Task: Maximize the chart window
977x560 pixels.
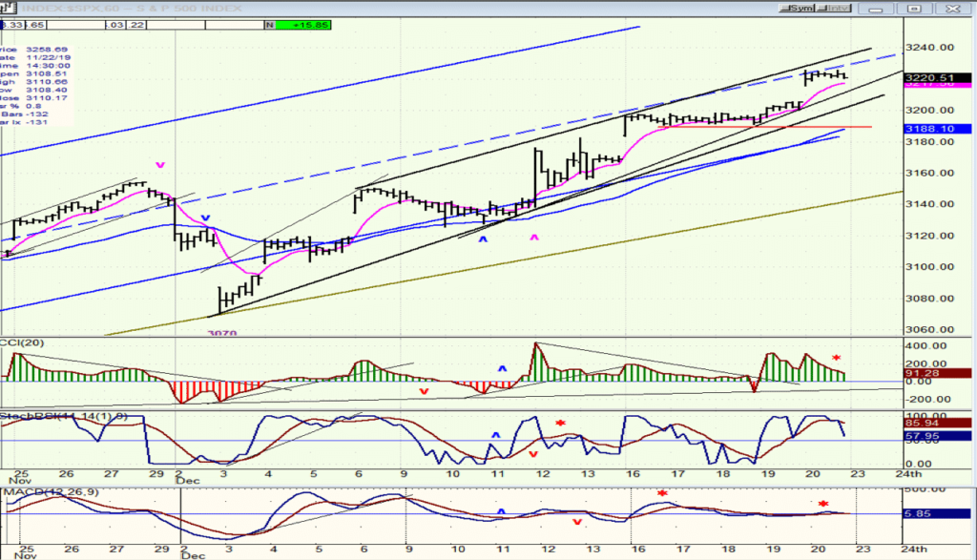Action: pyautogui.click(x=914, y=8)
